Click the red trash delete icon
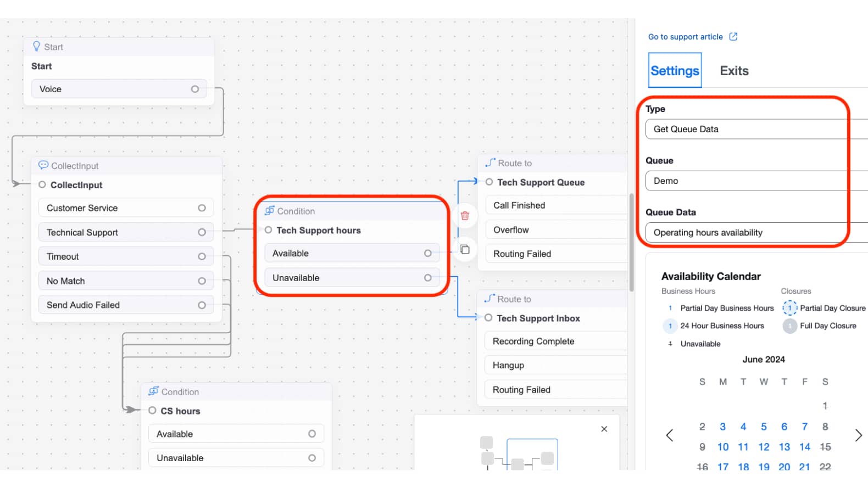 (x=465, y=216)
